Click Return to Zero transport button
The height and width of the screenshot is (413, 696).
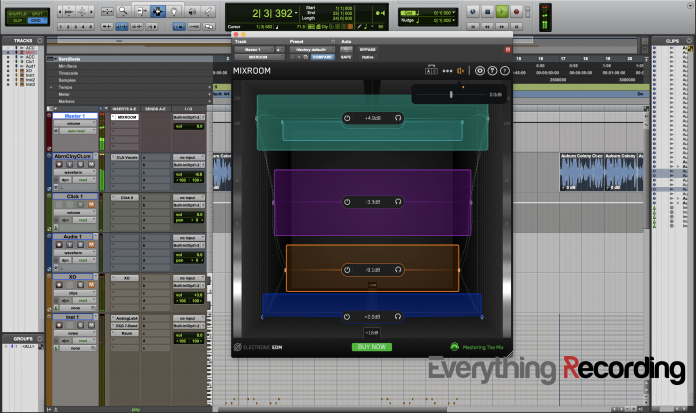pyautogui.click(x=473, y=27)
